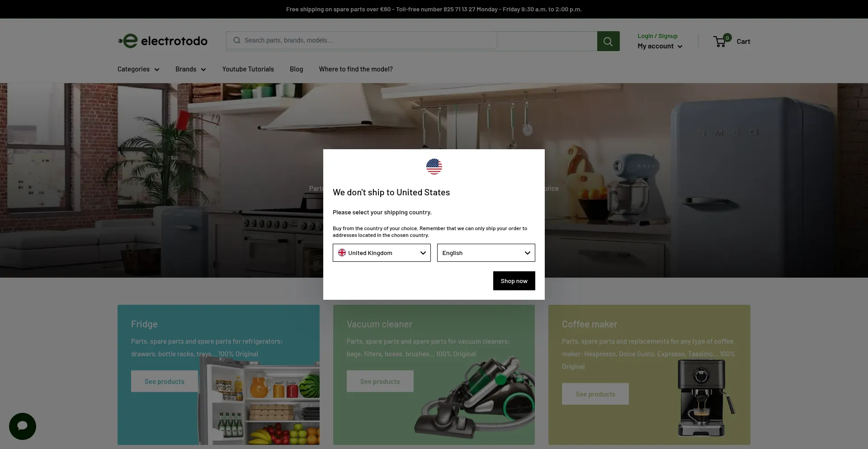Expand the Categories menu

click(x=138, y=69)
